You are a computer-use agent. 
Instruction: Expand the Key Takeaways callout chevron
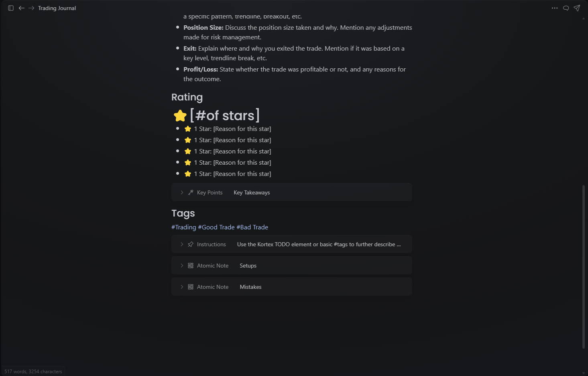[182, 192]
